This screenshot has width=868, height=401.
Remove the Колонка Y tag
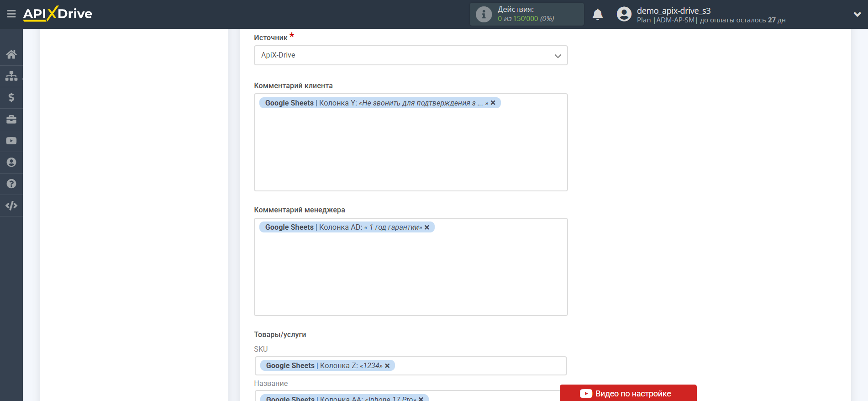[x=493, y=103]
